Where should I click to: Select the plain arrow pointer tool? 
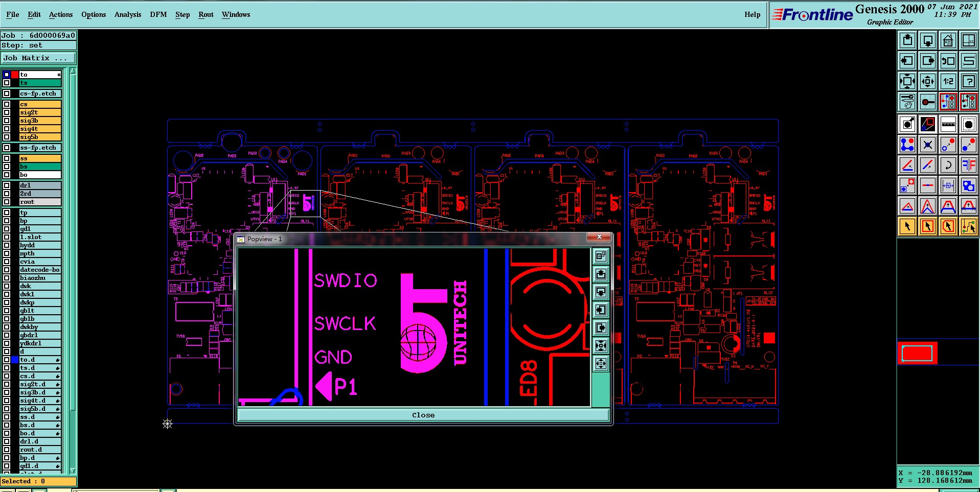(907, 226)
